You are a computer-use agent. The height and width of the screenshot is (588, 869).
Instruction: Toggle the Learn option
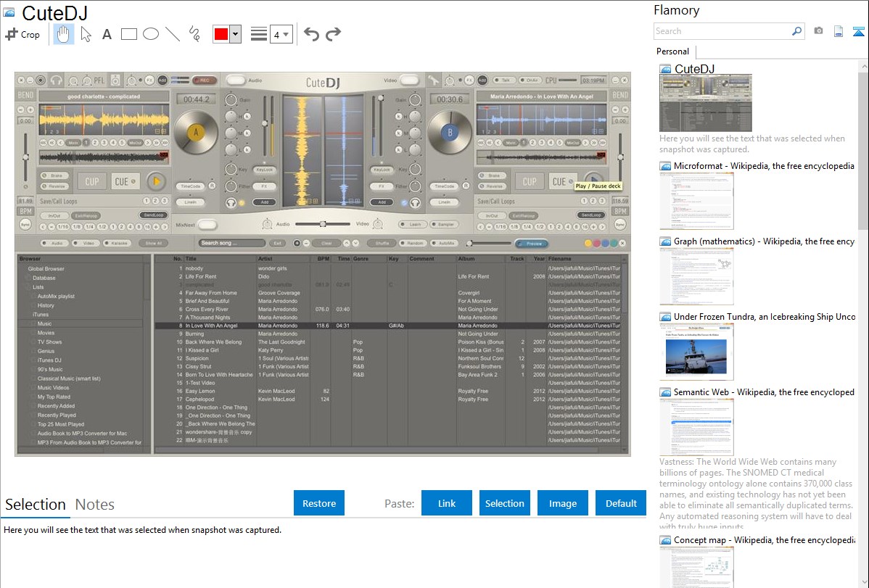click(412, 225)
